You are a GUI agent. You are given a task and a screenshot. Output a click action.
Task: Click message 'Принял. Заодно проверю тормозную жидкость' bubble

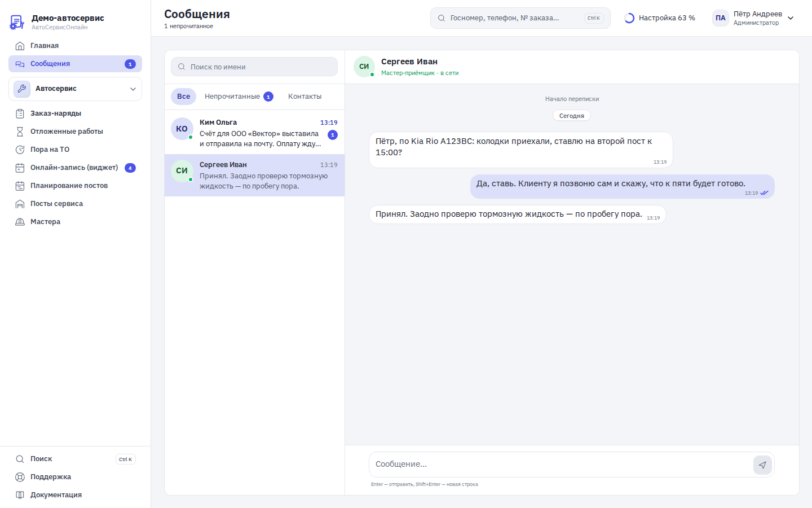pos(518,214)
